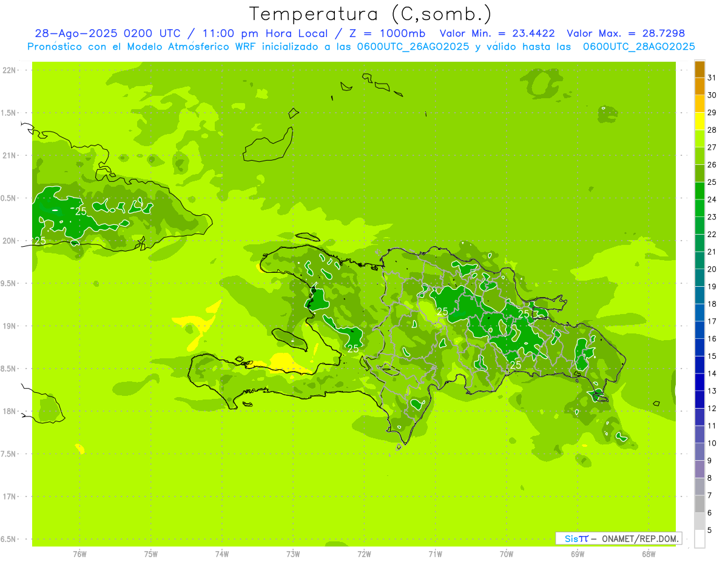Click the legend value '20'

[712, 269]
